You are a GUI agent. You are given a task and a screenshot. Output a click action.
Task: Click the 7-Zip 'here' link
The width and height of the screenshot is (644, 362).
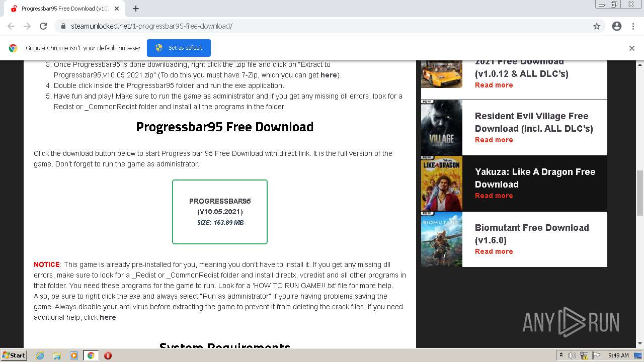point(329,75)
